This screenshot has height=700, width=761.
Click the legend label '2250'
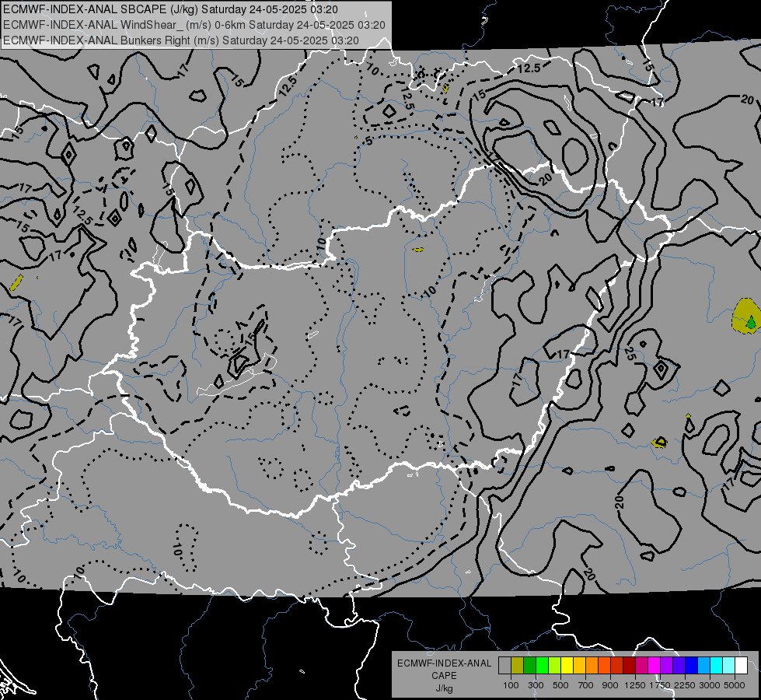[x=685, y=685]
